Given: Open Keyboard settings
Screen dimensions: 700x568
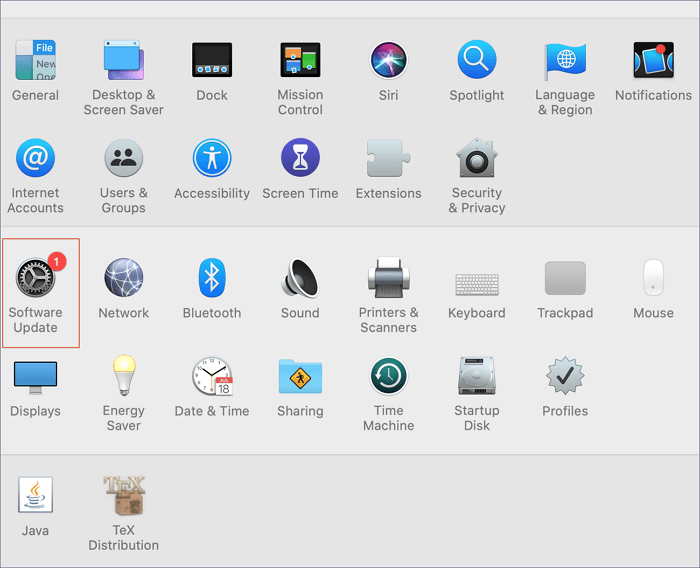Looking at the screenshot, I should 477,282.
